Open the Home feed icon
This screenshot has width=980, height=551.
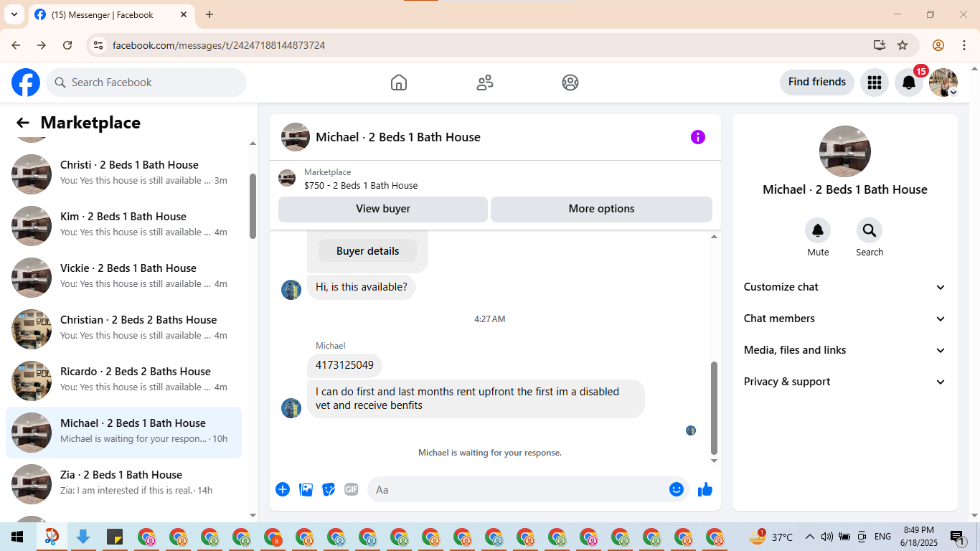pos(399,83)
